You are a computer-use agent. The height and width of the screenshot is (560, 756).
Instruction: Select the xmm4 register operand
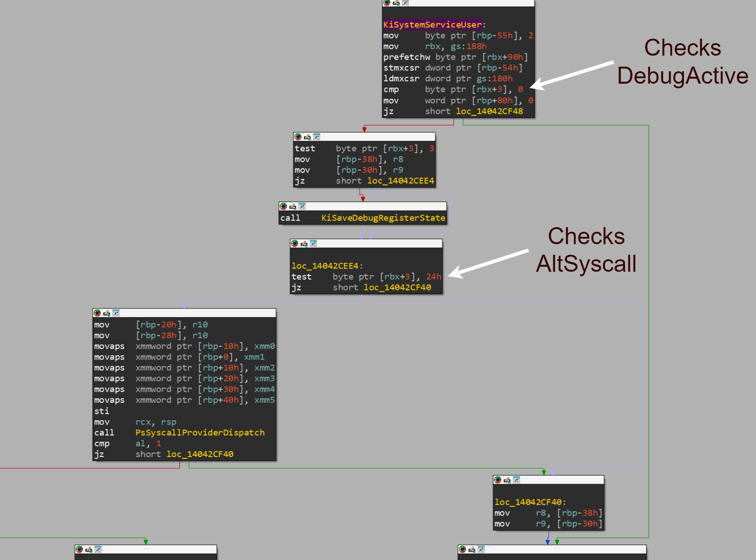point(265,389)
